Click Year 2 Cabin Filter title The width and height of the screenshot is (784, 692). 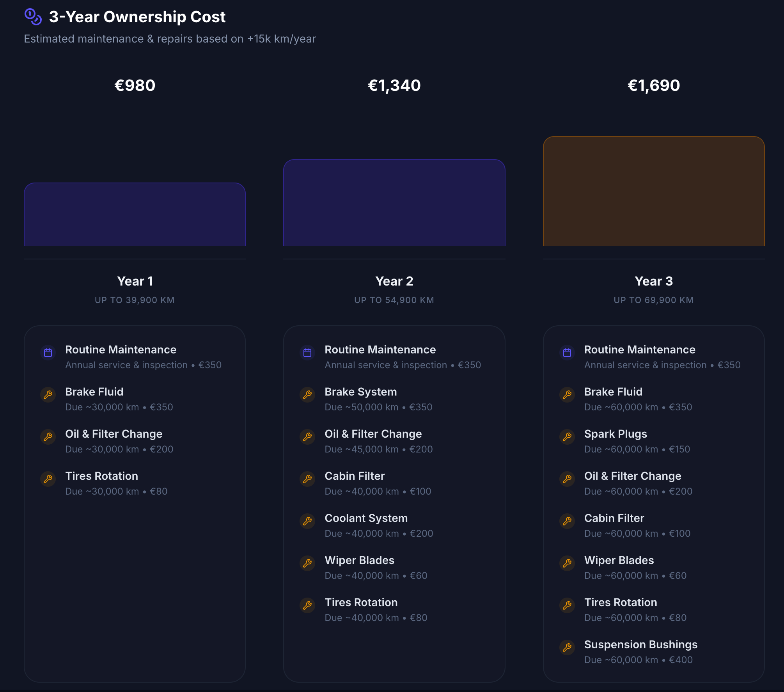point(355,476)
